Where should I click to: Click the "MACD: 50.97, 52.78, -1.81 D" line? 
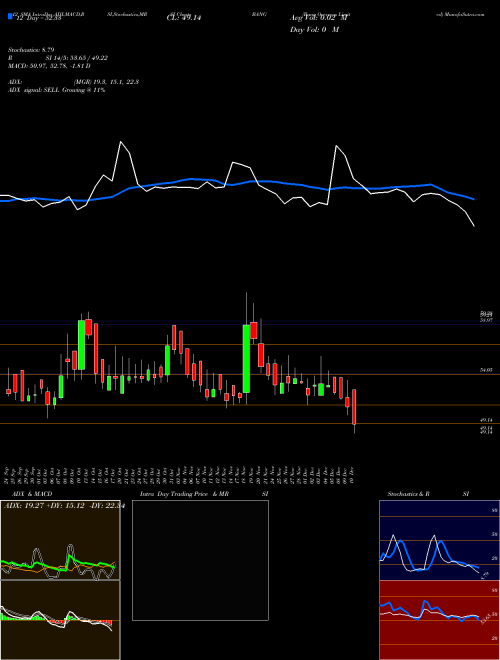click(49, 66)
